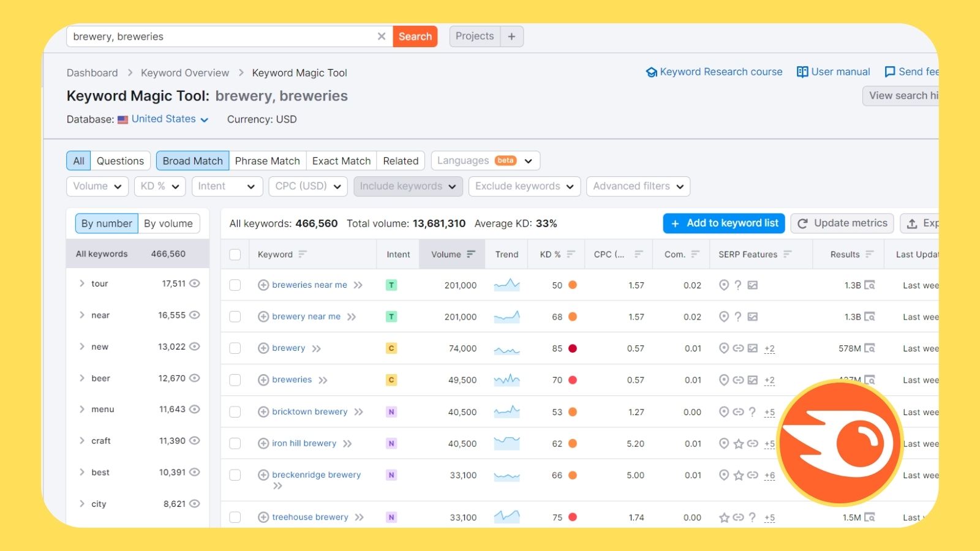Viewport: 980px width, 551px height.
Task: Select the By volume tab
Action: click(168, 223)
